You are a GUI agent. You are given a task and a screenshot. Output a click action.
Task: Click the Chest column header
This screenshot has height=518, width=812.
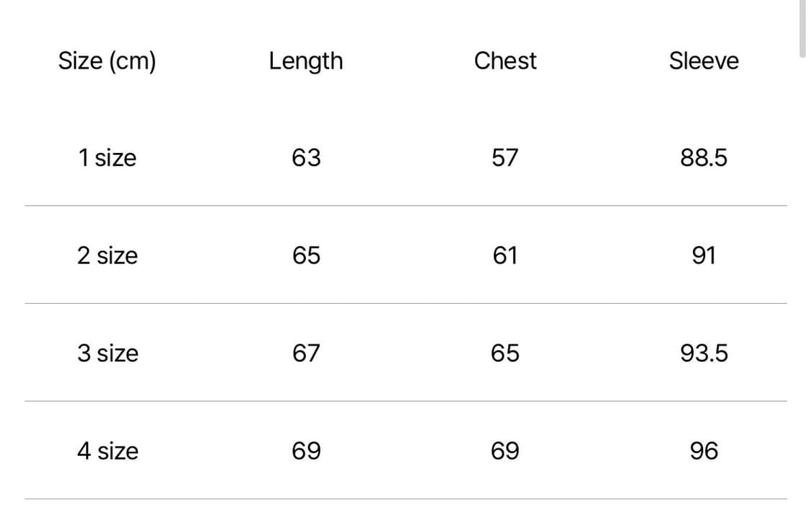pyautogui.click(x=505, y=61)
